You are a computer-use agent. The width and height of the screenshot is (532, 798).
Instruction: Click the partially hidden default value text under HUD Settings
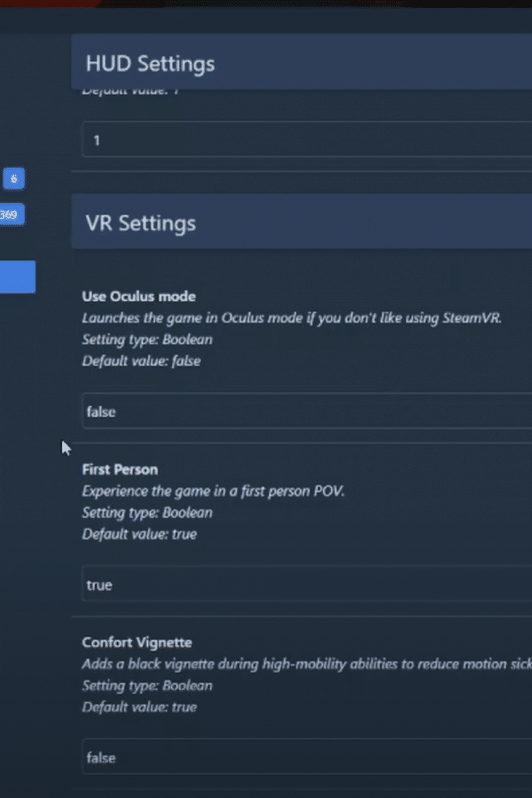pos(131,91)
